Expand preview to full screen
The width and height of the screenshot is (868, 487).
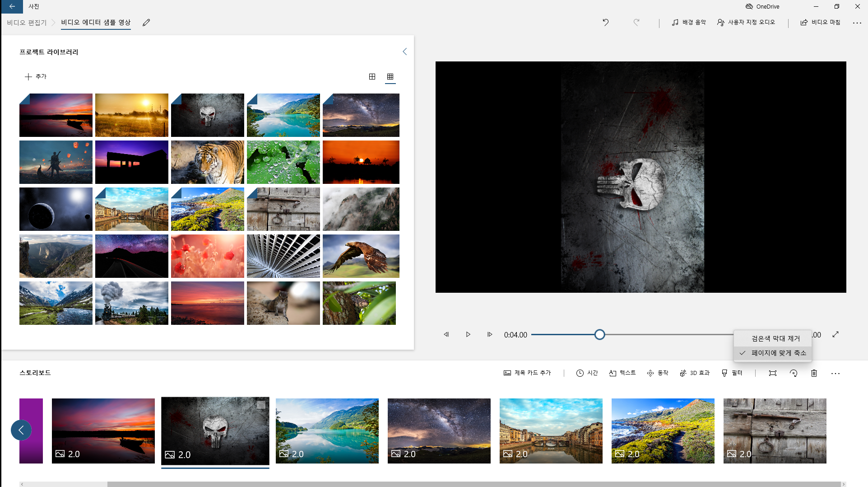pos(836,334)
